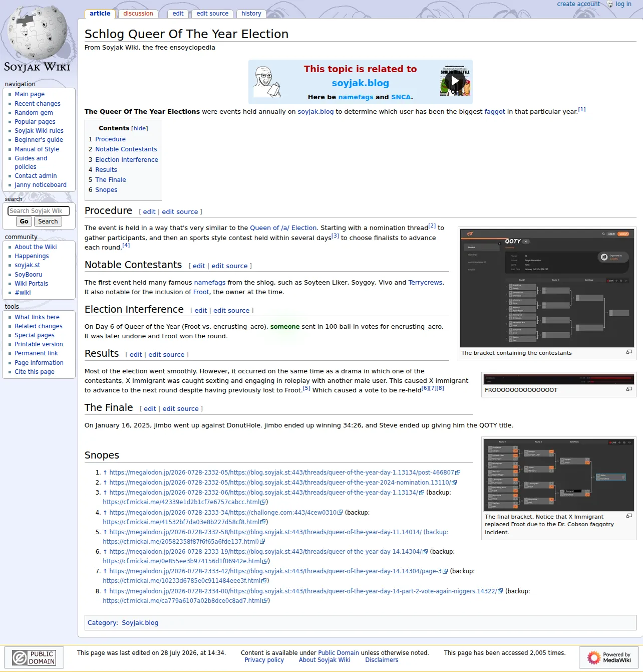Enlarge the bracket containing contestants image
The width and height of the screenshot is (643, 672).
click(x=629, y=352)
